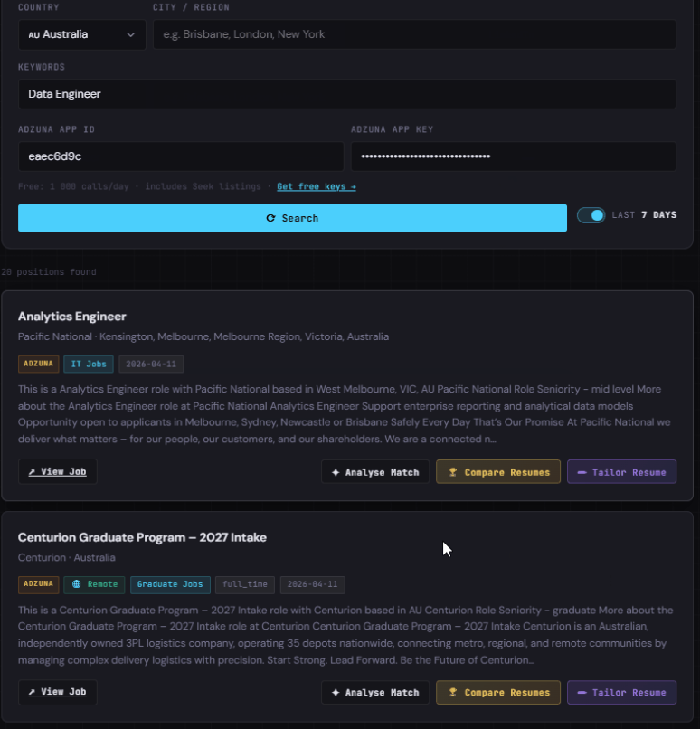Click dash icon on Analytics Engineer Tailor Resume
This screenshot has width=700, height=729.
tap(582, 472)
